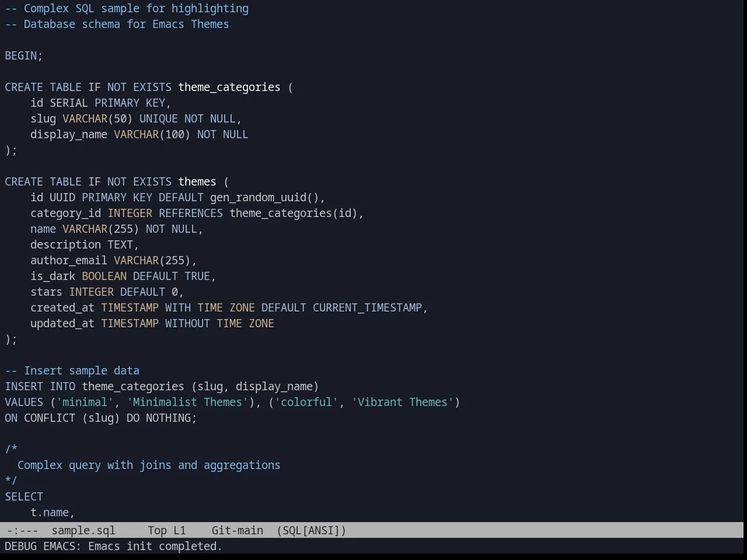Place cursor on BEGIN; statement
Viewport: 747px width, 560px height.
click(24, 55)
